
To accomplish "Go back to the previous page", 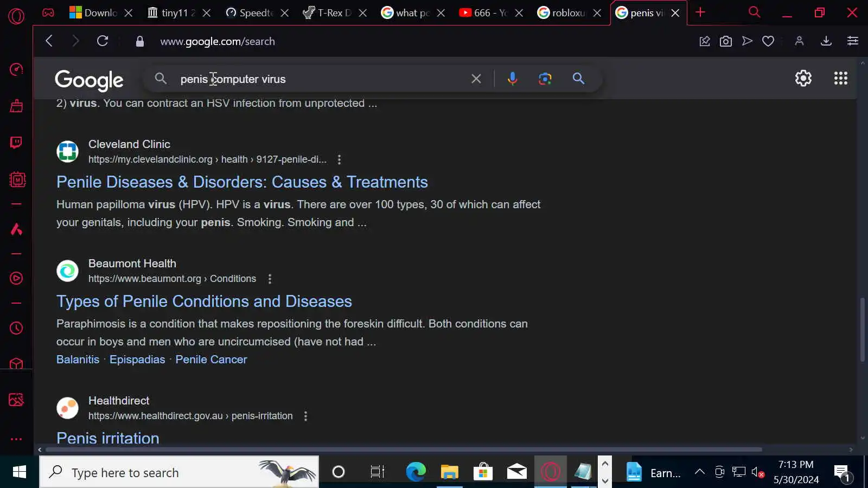I will click(49, 41).
